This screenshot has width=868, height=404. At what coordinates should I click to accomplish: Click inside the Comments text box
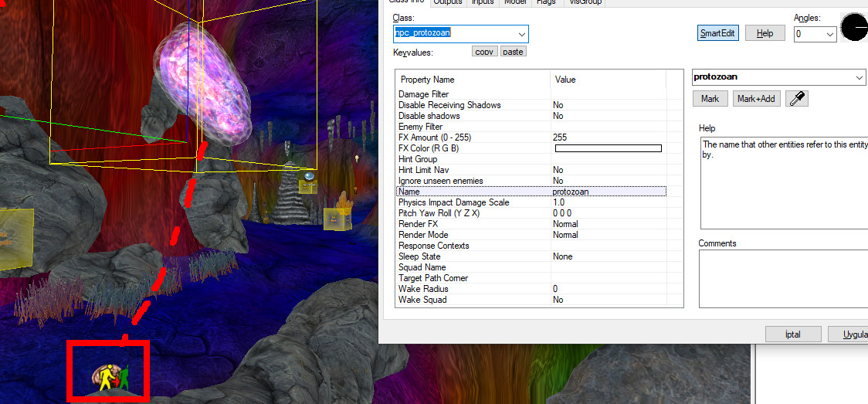coord(782,278)
